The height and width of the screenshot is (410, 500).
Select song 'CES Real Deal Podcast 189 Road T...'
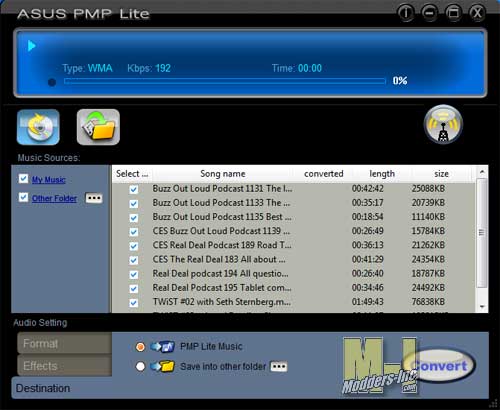(222, 245)
